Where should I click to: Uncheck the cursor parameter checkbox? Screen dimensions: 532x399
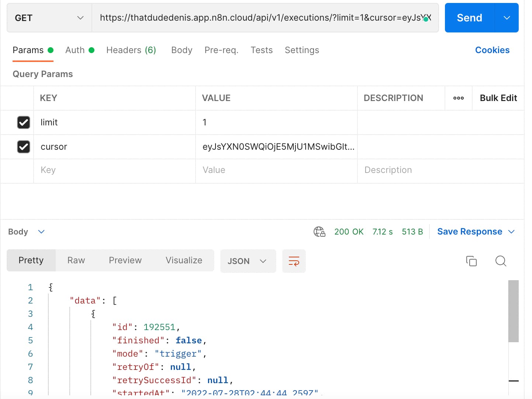24,147
